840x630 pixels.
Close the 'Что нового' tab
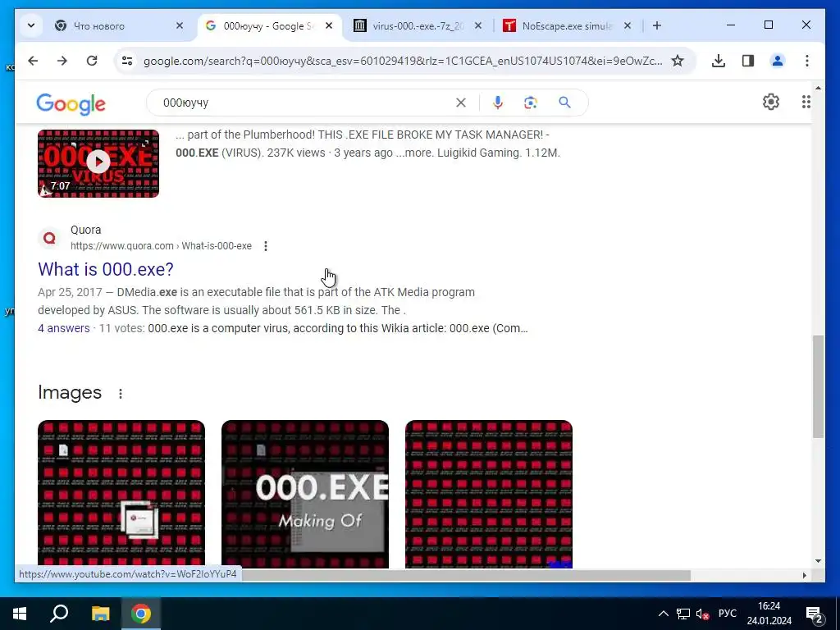click(x=180, y=25)
